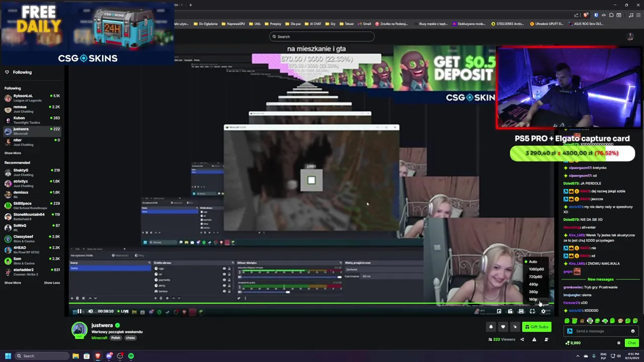This screenshot has width=644, height=362.
Task: Click the notification bell for justwera
Action: pyautogui.click(x=491, y=327)
